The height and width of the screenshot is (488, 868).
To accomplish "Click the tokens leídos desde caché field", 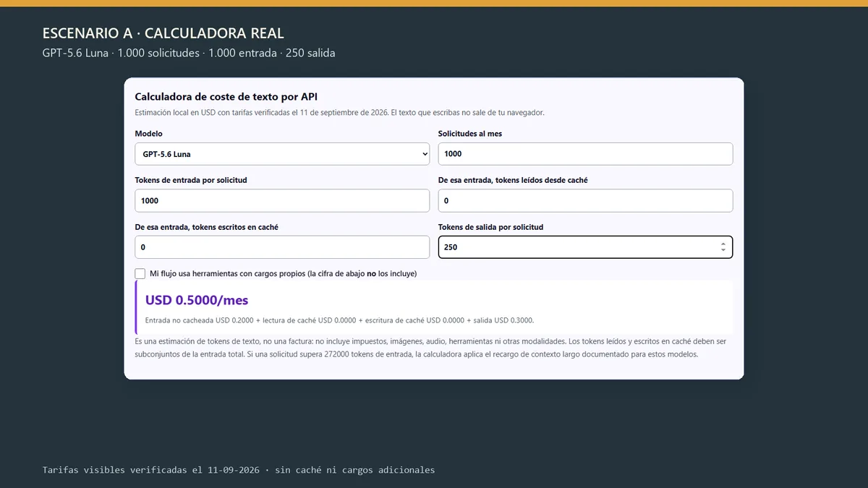I will 585,200.
